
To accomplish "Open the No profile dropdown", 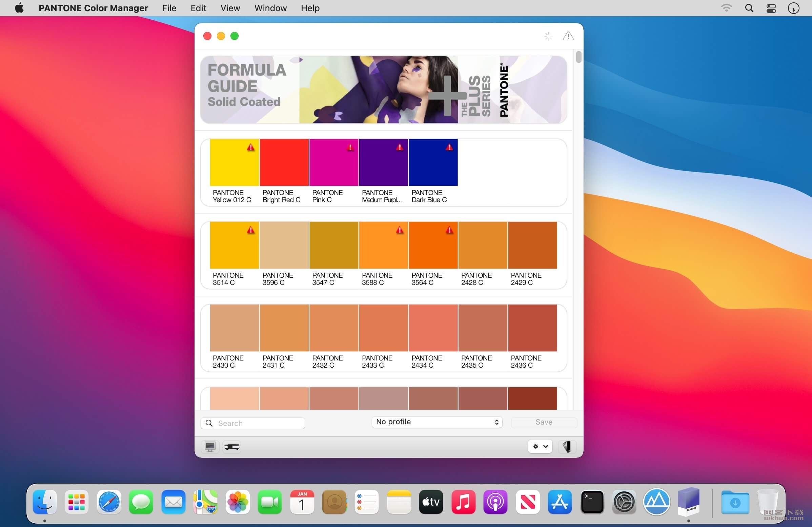I will coord(437,422).
